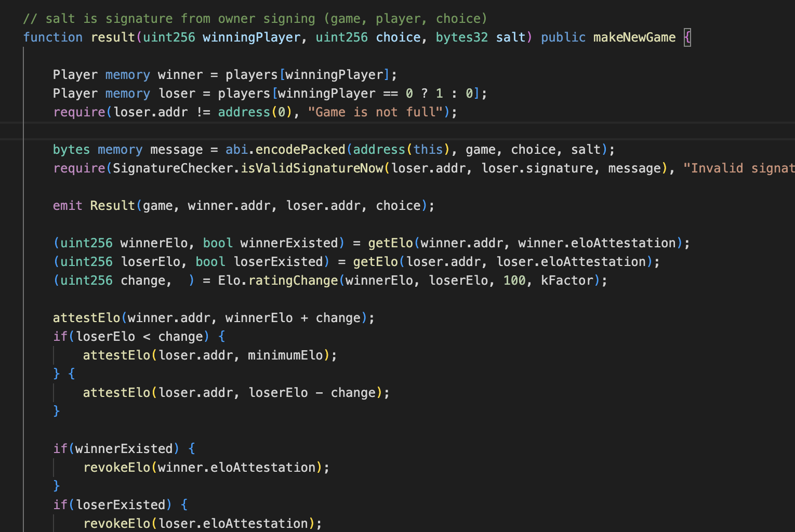The width and height of the screenshot is (795, 532).
Task: Click 'isValidSignatureNow' method name
Action: pos(312,168)
